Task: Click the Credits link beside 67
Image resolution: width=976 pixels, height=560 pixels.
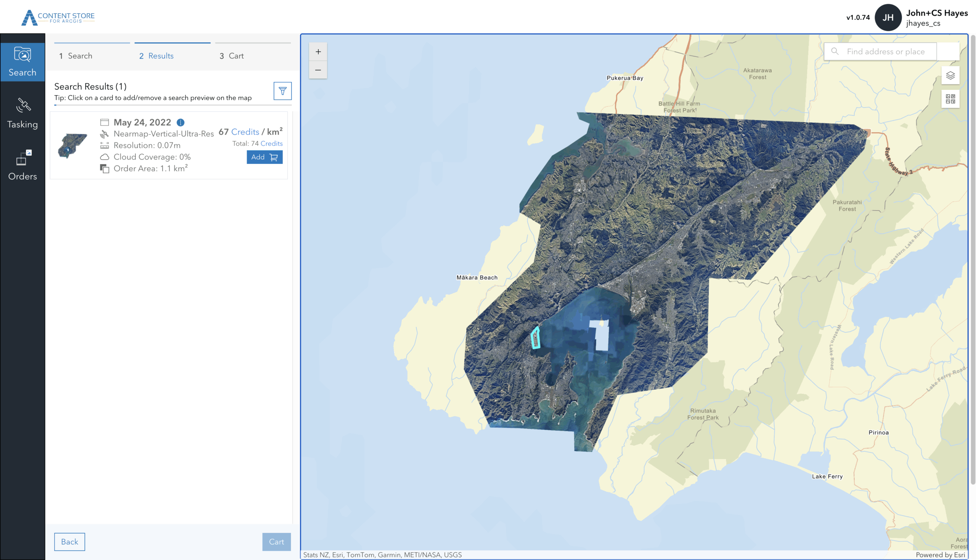Action: click(x=245, y=132)
